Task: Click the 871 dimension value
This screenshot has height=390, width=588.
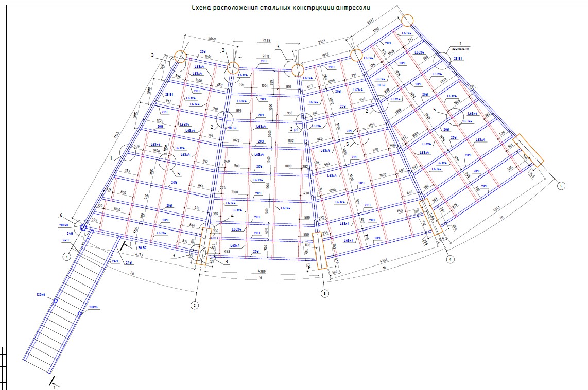Action: 185,242
